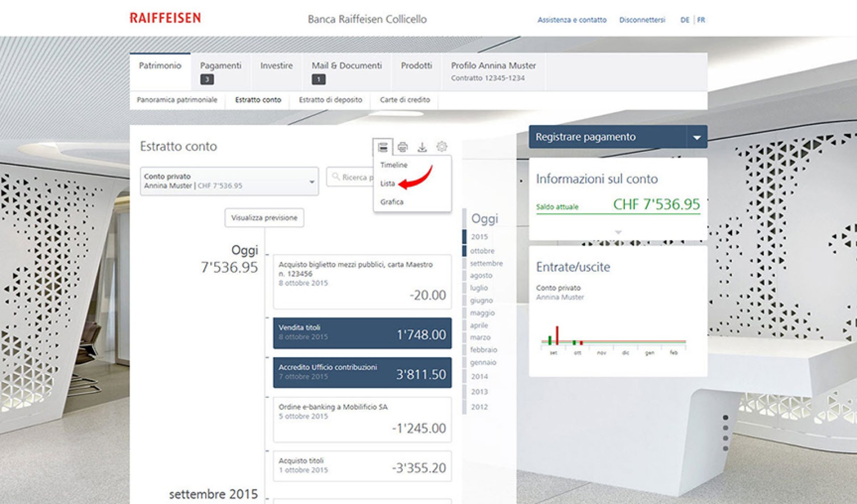
Task: Click the Mail & Documenti badge
Action: (x=318, y=79)
